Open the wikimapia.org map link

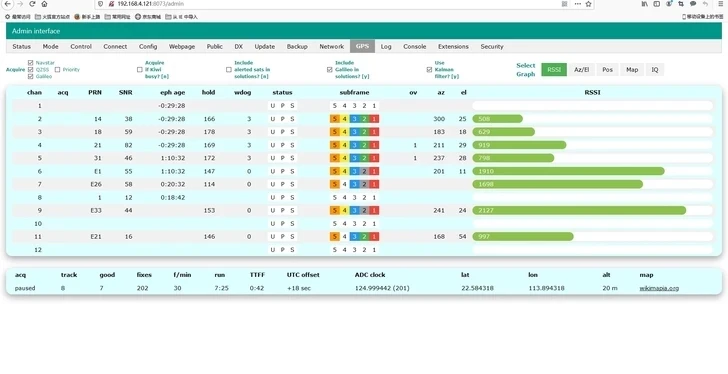click(x=659, y=288)
